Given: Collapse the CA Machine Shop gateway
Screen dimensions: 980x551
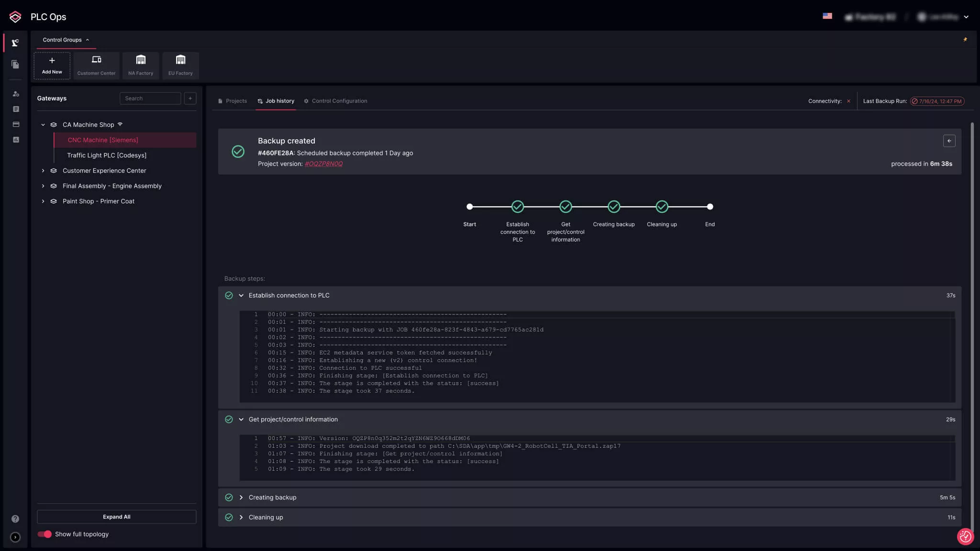Looking at the screenshot, I should 43,125.
